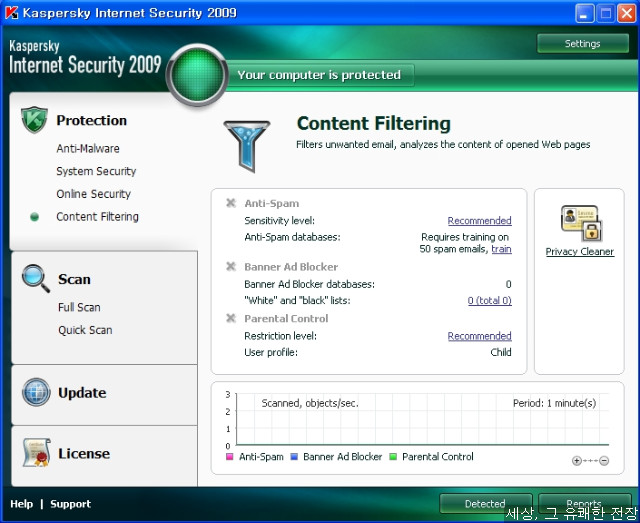The image size is (640, 523).
Task: Open the Anti-Malware section
Action: pos(88,148)
